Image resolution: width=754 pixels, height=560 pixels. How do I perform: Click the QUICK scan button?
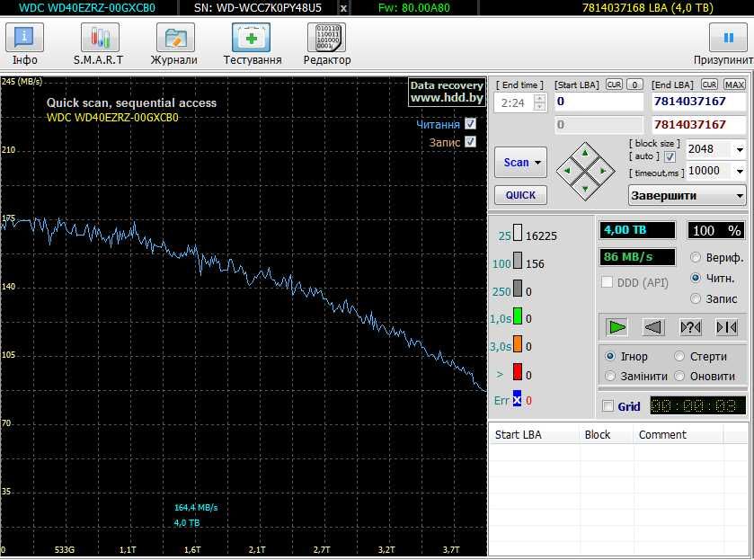pyautogui.click(x=520, y=195)
